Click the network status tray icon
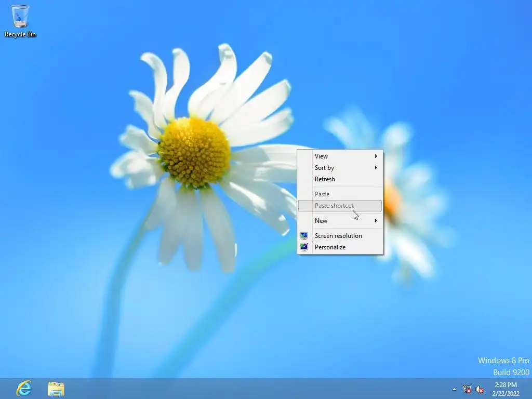532x399 pixels. point(467,389)
